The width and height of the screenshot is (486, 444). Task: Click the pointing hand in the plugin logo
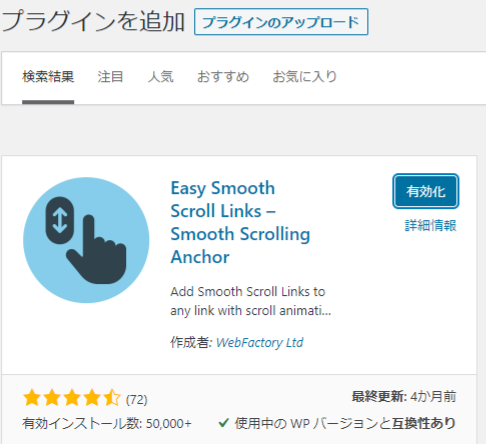click(x=97, y=250)
